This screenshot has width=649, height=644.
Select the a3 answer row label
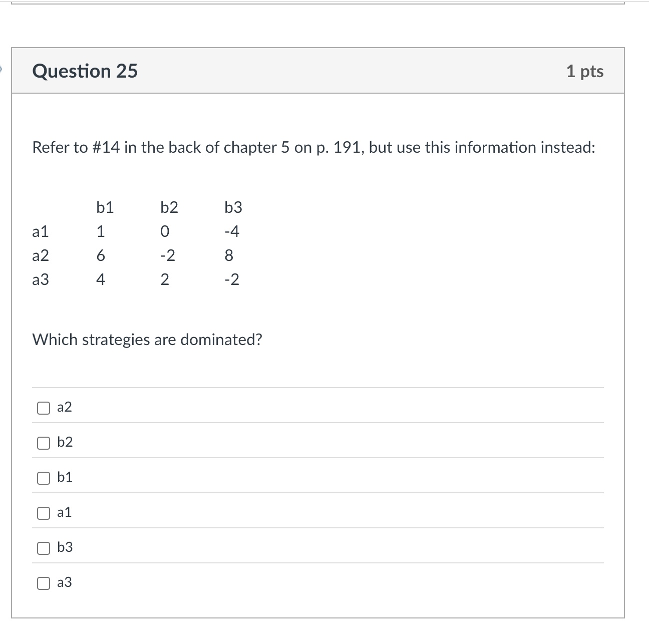click(x=64, y=582)
